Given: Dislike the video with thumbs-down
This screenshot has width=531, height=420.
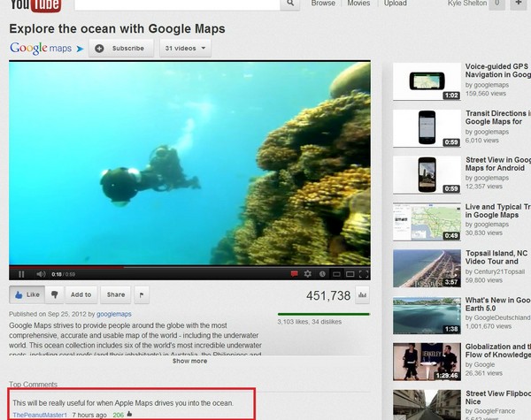Looking at the screenshot, I should pos(53,294).
